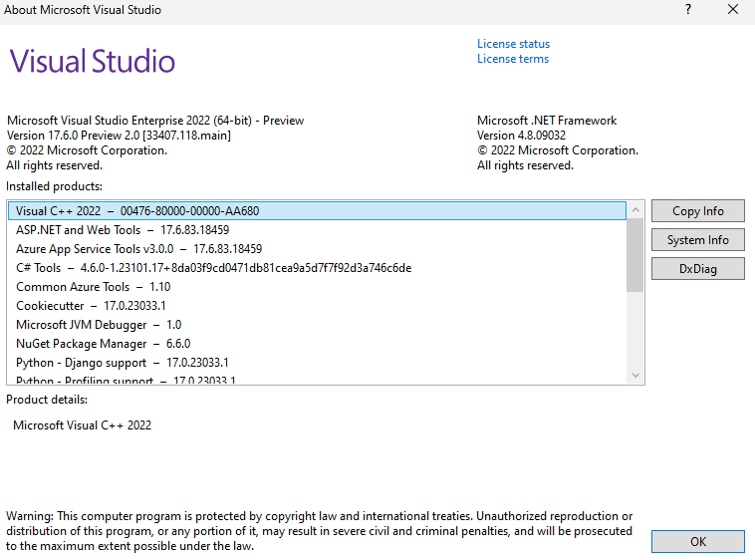755x560 pixels.
Task: Click the installed products scroll up arrow
Action: tap(635, 210)
